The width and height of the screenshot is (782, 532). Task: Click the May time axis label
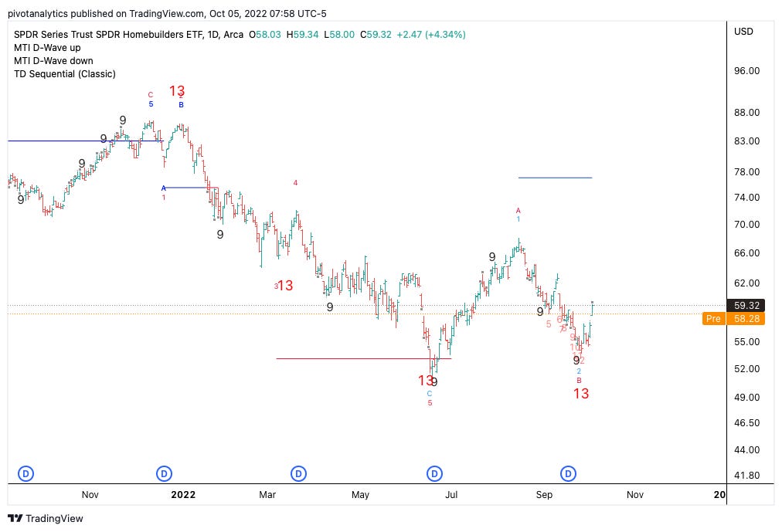pyautogui.click(x=360, y=495)
